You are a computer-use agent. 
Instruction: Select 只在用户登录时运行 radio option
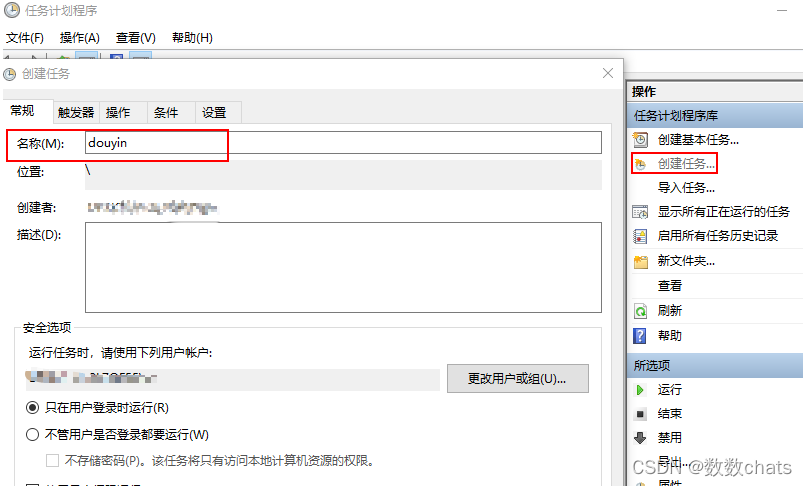coord(32,408)
